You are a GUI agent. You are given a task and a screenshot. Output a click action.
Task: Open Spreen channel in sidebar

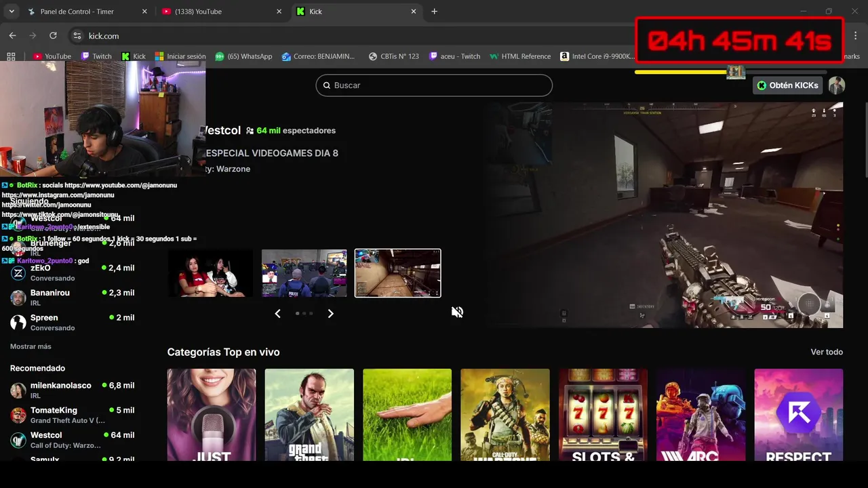coord(72,322)
